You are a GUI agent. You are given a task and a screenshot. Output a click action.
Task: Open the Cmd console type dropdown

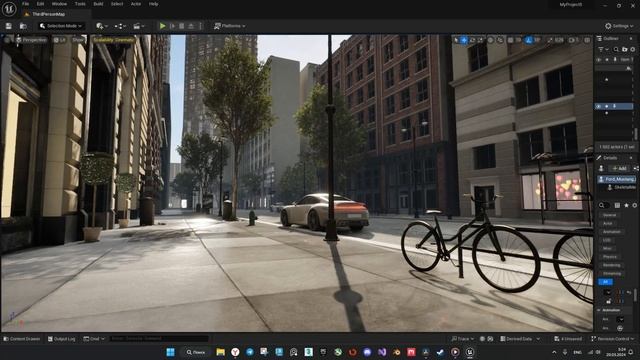94,339
